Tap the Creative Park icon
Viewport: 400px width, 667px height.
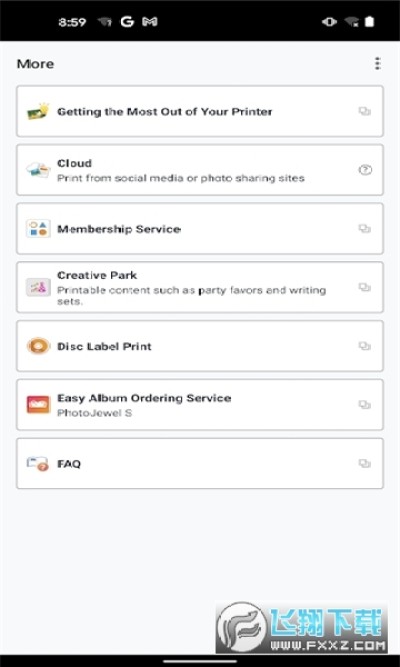point(38,288)
